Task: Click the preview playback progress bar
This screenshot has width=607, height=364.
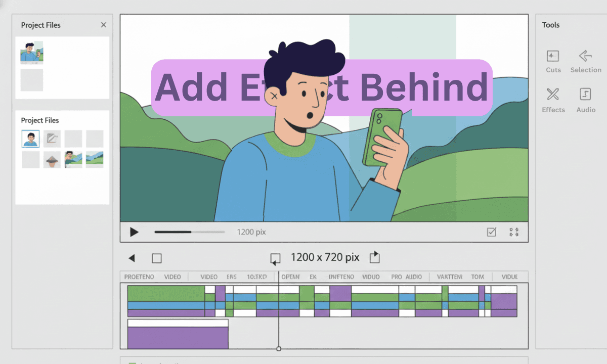Action: 190,232
